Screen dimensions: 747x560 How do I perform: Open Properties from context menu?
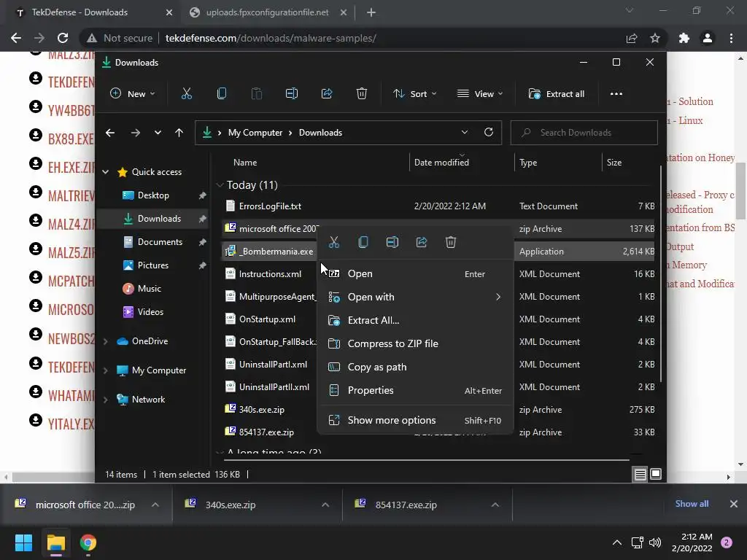[x=415, y=391]
